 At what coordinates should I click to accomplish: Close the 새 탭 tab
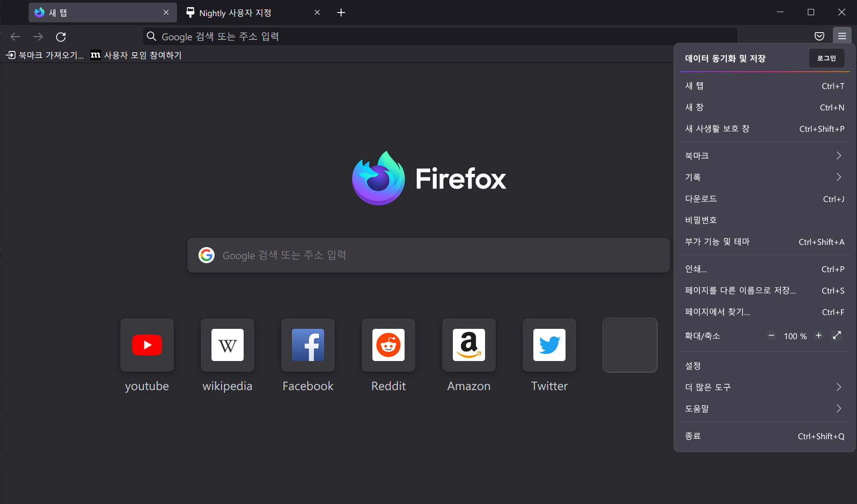[166, 13]
